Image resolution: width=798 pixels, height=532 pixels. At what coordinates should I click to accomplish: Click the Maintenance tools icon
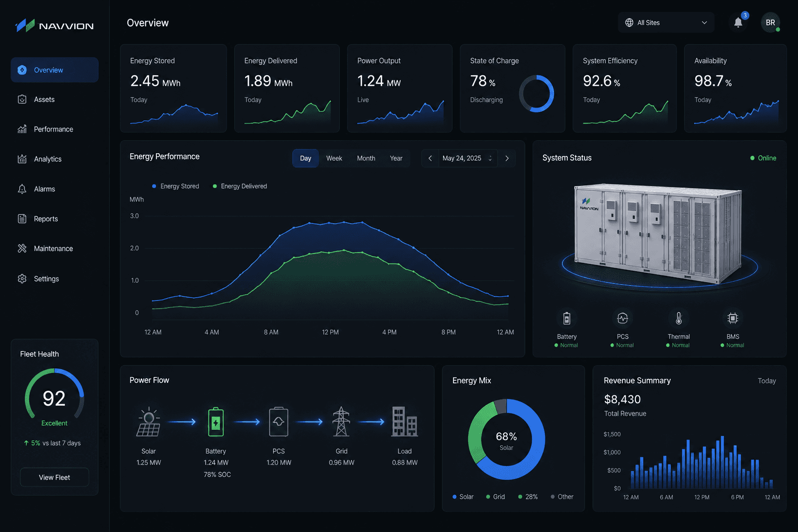click(x=22, y=248)
